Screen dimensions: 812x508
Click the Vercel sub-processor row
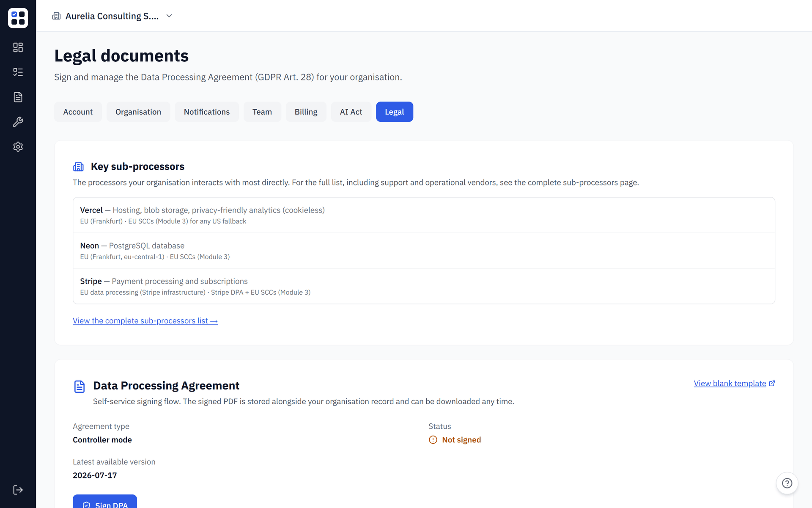[x=424, y=215]
